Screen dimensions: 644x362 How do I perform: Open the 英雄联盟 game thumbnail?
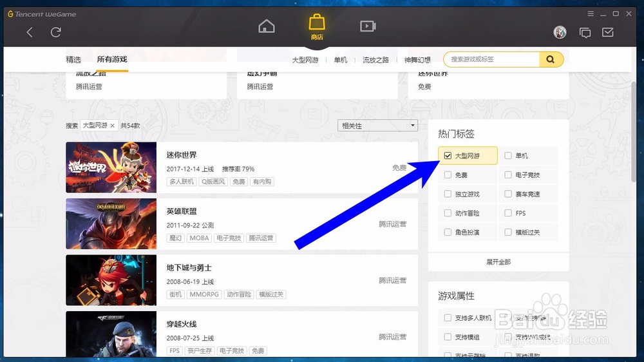click(111, 224)
